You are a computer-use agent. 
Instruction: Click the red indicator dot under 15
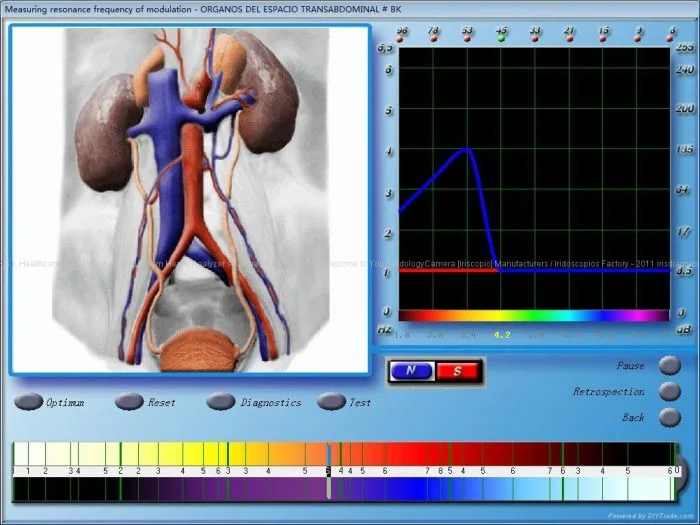tap(603, 39)
